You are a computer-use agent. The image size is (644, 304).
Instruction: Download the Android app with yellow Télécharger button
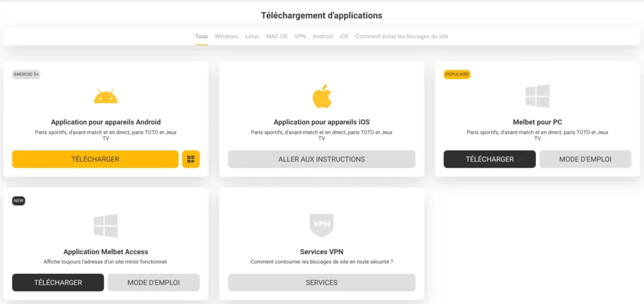tap(96, 159)
